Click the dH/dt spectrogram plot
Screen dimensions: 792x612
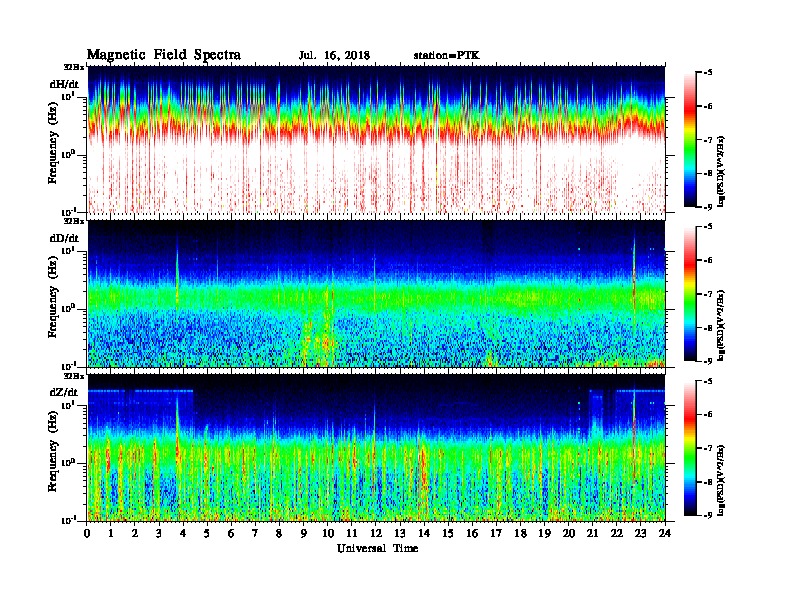click(x=376, y=139)
